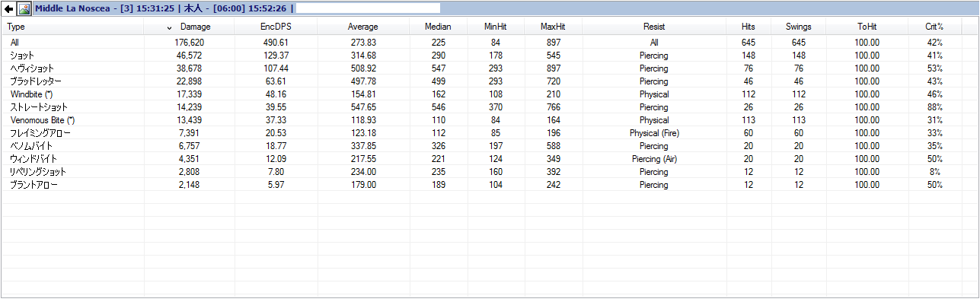Click the MaxHit value 766

554,107
